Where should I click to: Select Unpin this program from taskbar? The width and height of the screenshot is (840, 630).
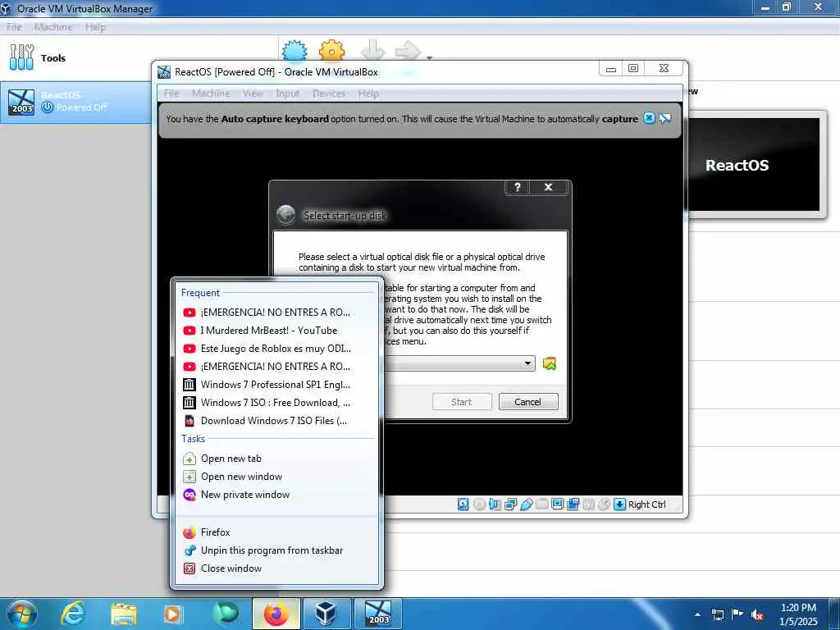276,550
